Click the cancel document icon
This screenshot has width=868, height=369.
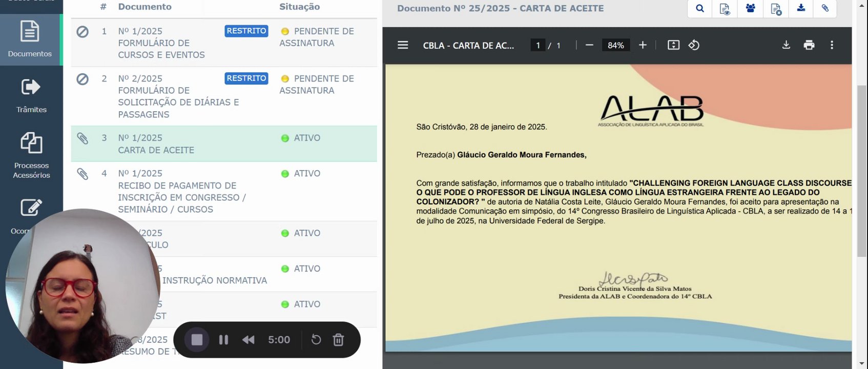coord(776,9)
